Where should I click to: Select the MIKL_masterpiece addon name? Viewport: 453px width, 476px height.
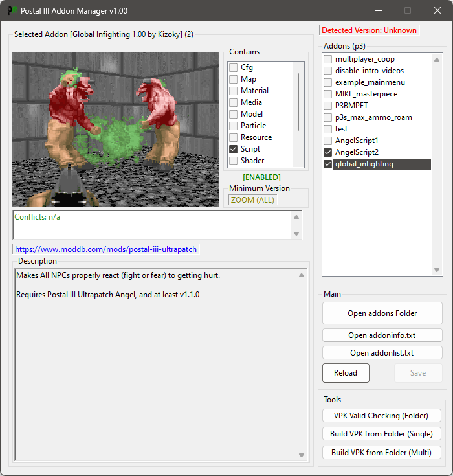366,94
